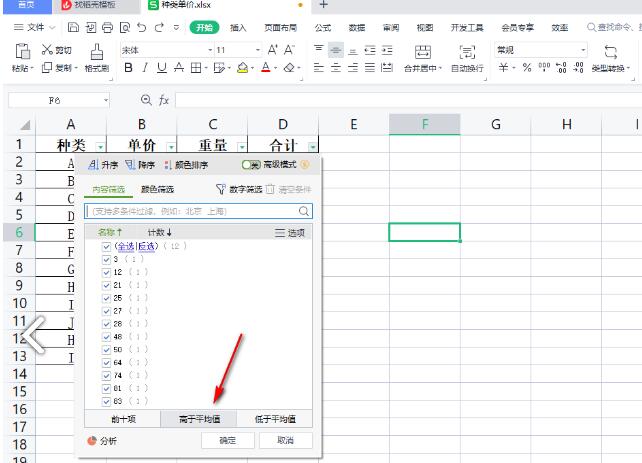This screenshot has width=642, height=463.
Task: Open 数字筛选 number filter option
Action: pos(239,189)
